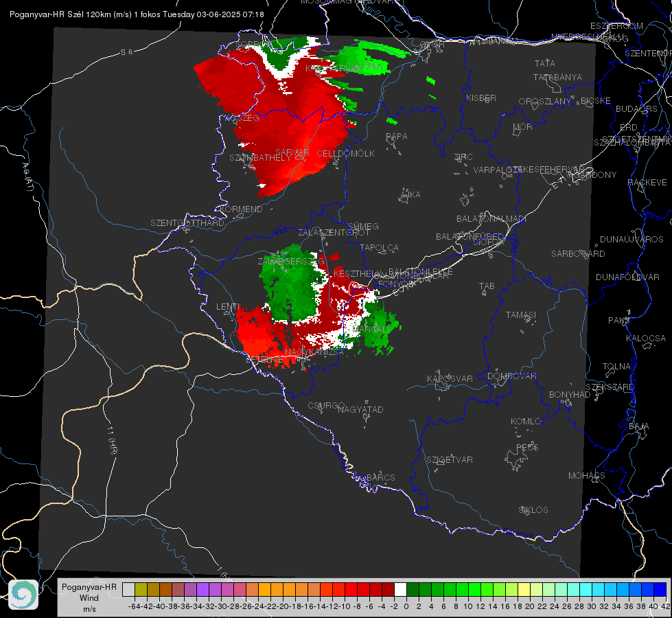Click the TATA city label
Image resolution: width=672 pixels, height=618 pixels.
(x=545, y=63)
